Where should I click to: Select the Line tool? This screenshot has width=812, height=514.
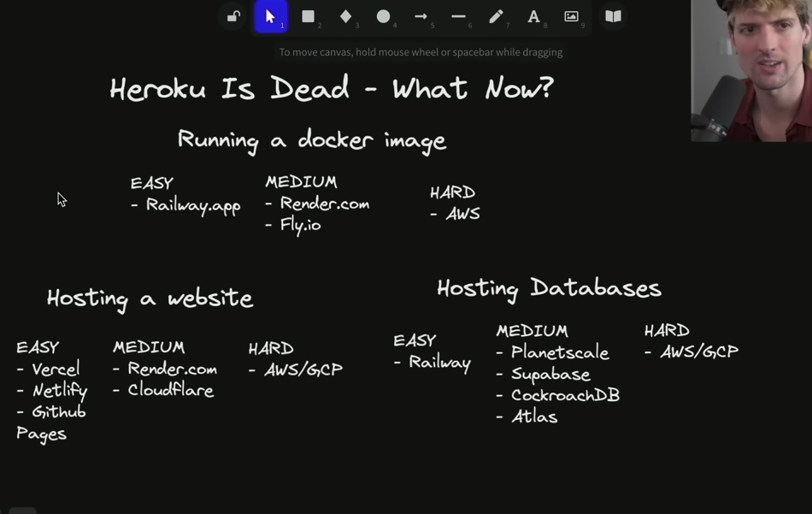click(x=458, y=16)
